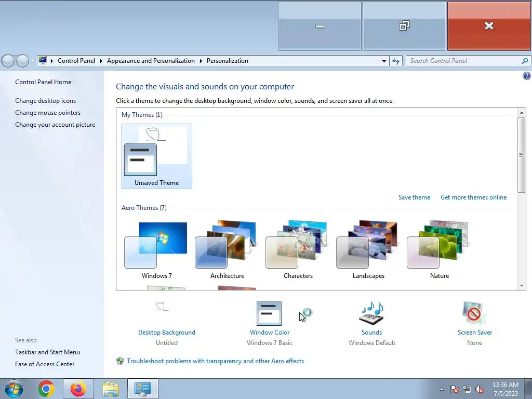
Task: Open Ease of Access Center
Action: [x=45, y=364]
